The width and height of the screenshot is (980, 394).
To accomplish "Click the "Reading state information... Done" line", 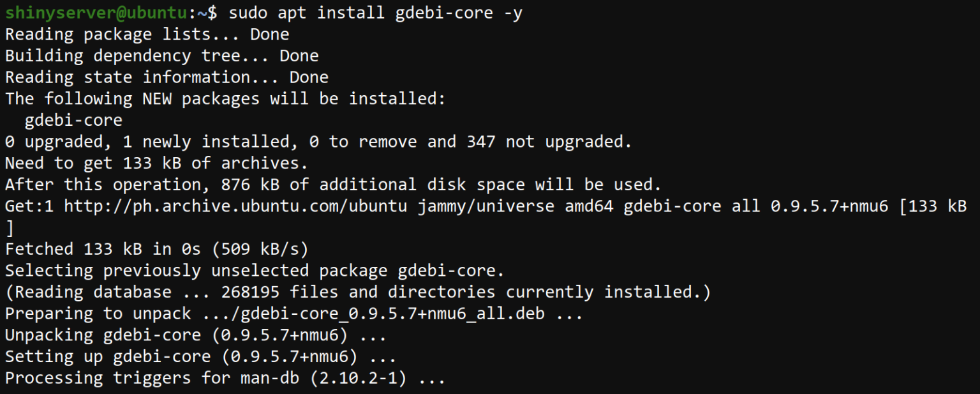I will (x=167, y=77).
